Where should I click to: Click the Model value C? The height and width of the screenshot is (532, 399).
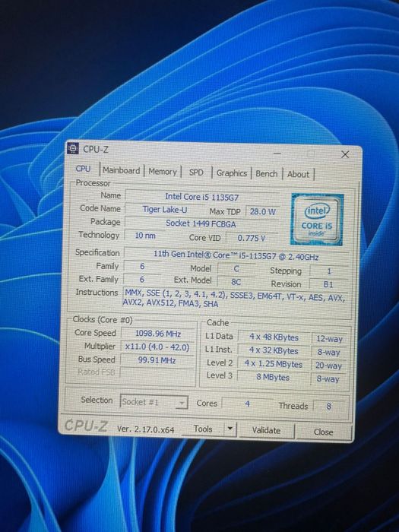click(x=236, y=269)
